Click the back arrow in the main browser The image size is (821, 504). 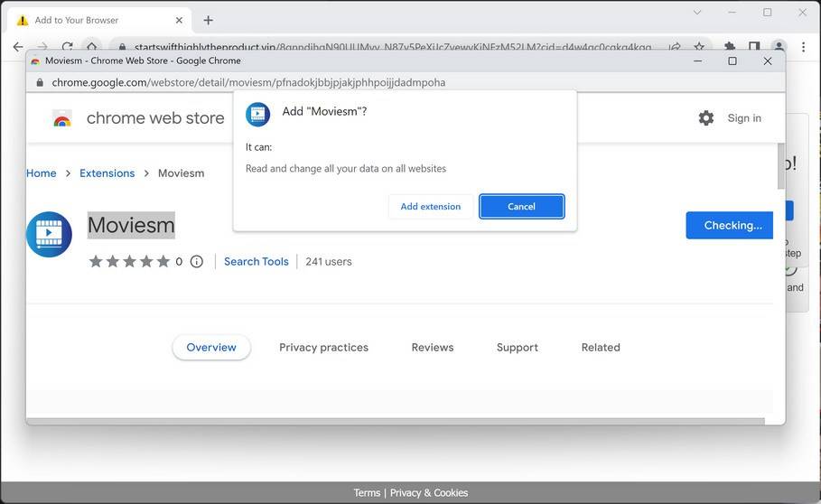(x=18, y=47)
